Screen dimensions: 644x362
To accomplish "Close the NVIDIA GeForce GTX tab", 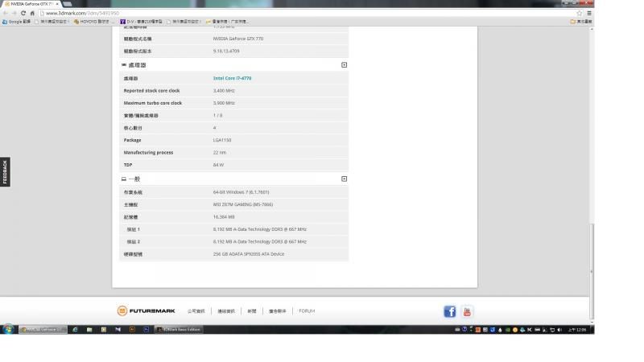I will coord(56,4).
